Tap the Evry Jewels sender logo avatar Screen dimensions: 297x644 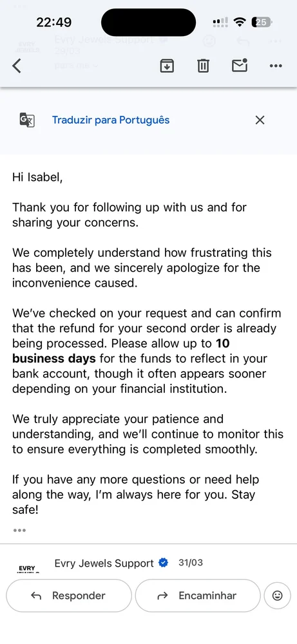(27, 569)
